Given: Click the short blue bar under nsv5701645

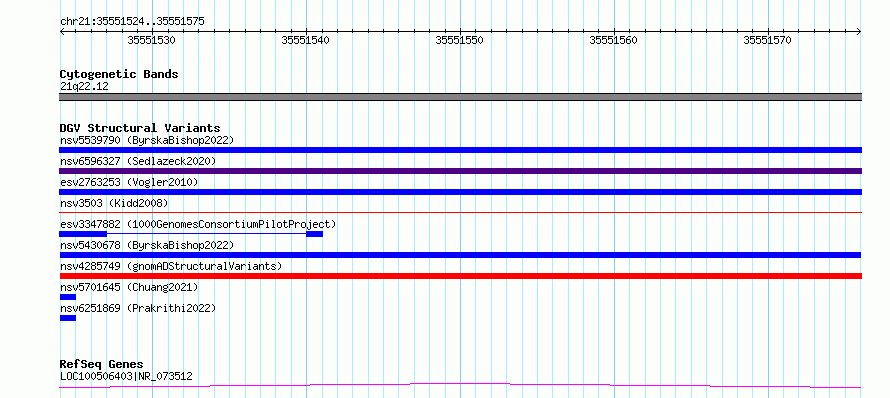Looking at the screenshot, I should click(68, 297).
